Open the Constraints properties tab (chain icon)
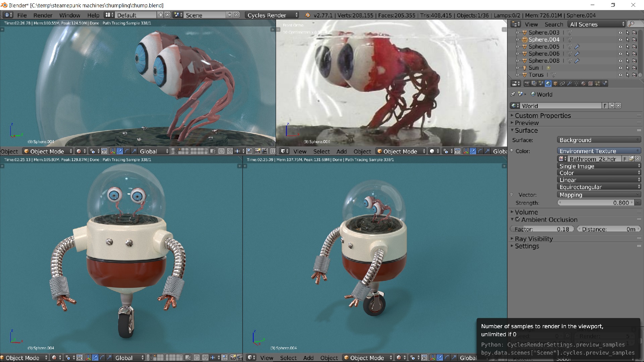Viewport: 644px width, 362px height. coord(562,83)
